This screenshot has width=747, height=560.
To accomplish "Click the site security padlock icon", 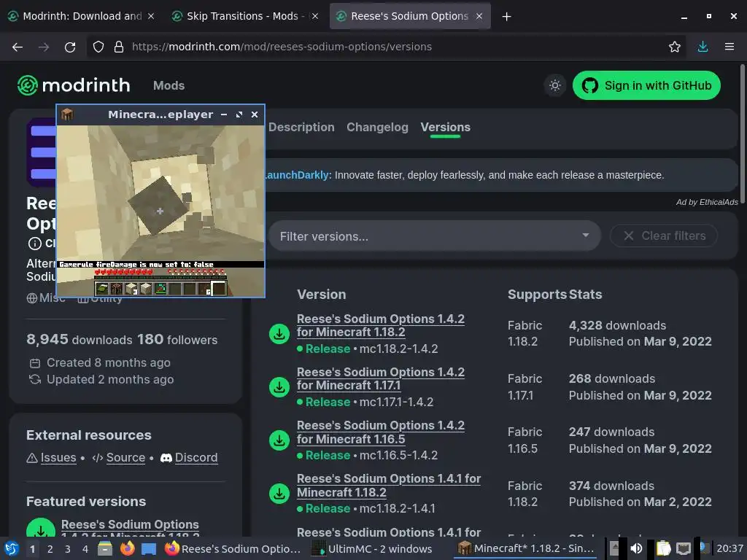I will point(119,47).
